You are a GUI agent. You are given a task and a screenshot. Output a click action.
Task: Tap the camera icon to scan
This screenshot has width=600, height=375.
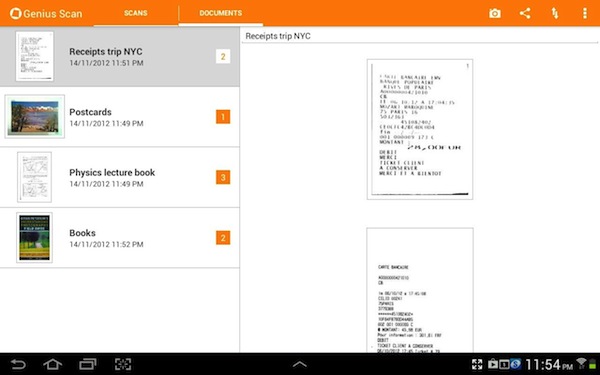494,13
